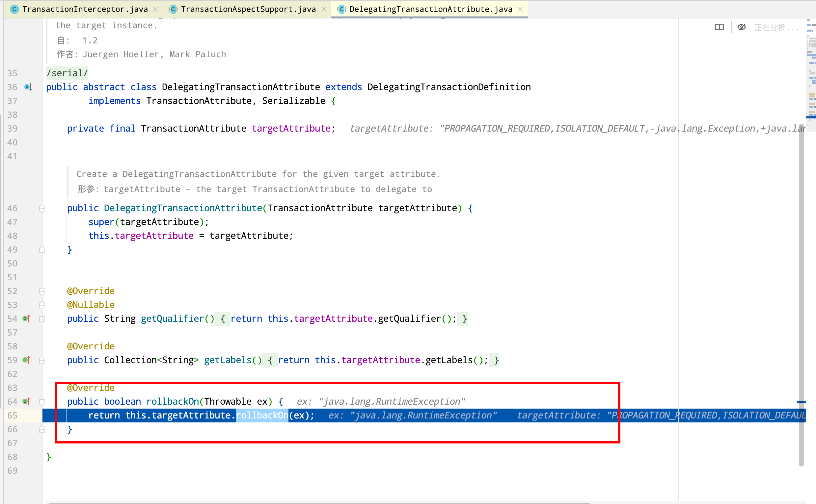Close the DelegatingTransactionAttribute.java tab
The height and width of the screenshot is (504, 816).
[520, 9]
